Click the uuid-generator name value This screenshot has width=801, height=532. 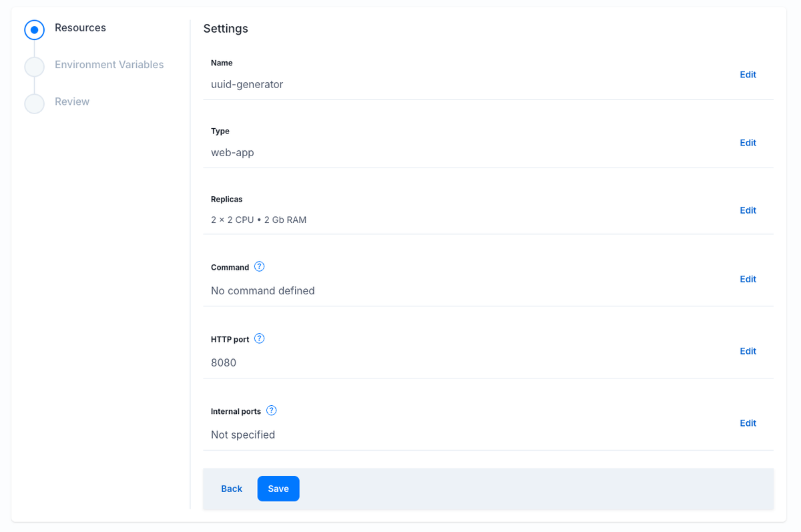click(247, 85)
